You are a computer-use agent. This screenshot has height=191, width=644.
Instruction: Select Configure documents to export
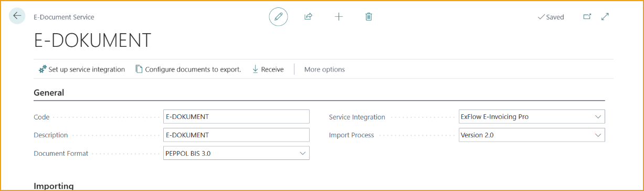click(x=188, y=69)
